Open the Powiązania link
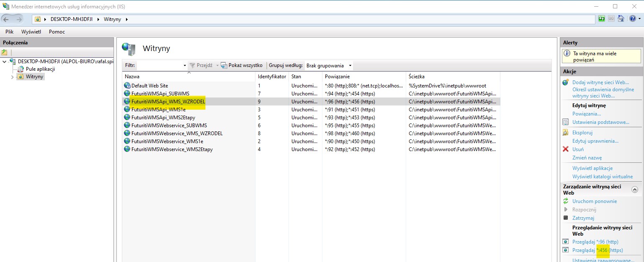Viewport: 644px width, 262px height. pos(586,113)
